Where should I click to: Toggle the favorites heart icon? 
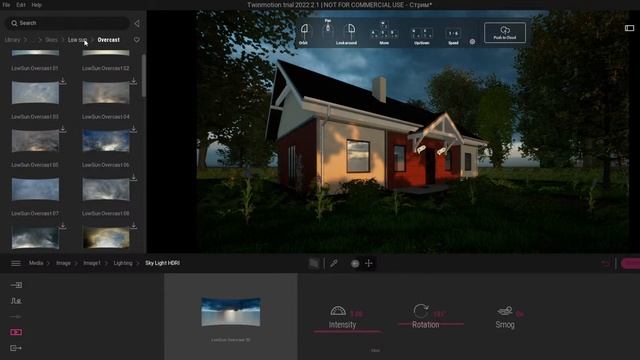pyautogui.click(x=137, y=40)
